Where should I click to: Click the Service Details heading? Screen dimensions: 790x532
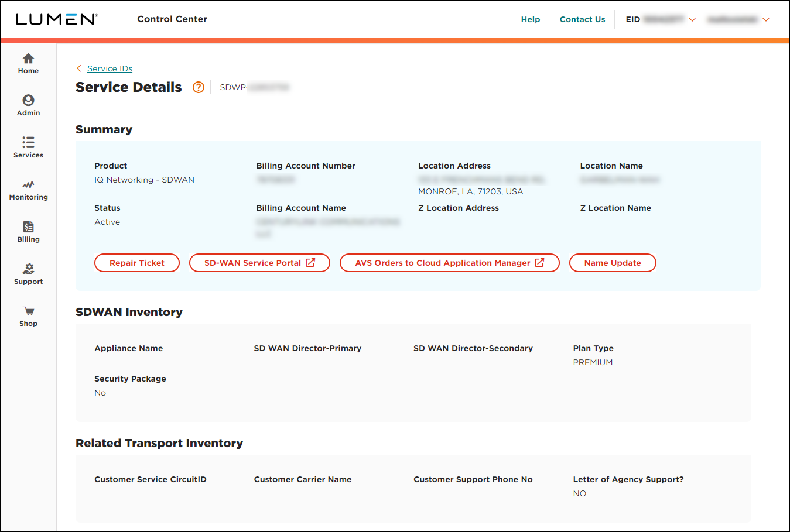tap(129, 87)
